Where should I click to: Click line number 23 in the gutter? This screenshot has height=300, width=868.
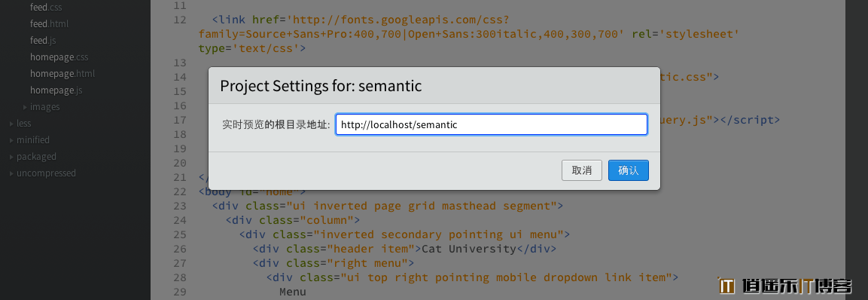[x=179, y=207]
